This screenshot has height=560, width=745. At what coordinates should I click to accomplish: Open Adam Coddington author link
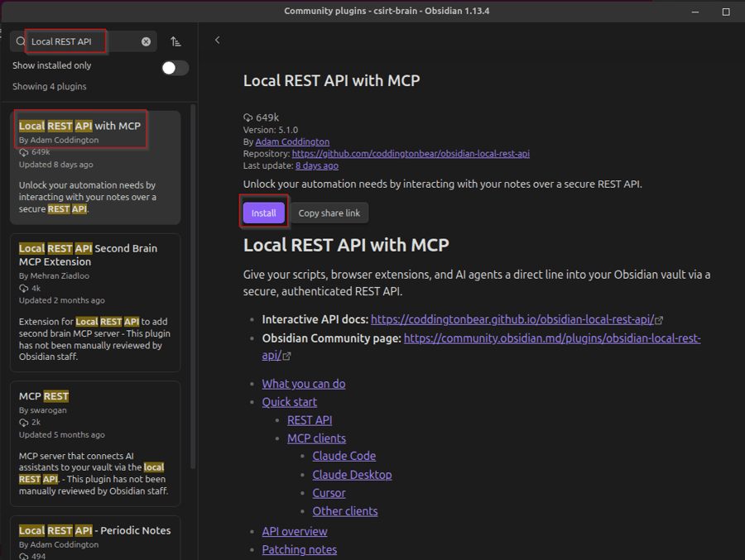tap(292, 141)
